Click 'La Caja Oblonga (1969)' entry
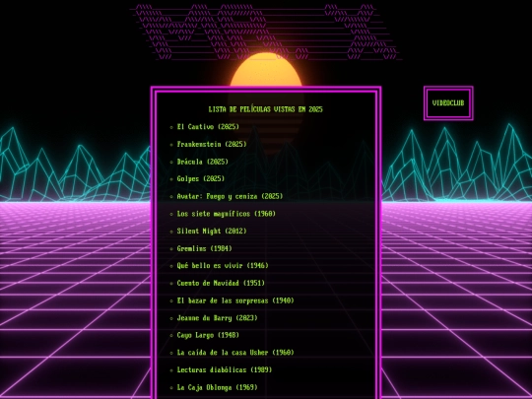The width and height of the screenshot is (532, 399). coord(217,387)
